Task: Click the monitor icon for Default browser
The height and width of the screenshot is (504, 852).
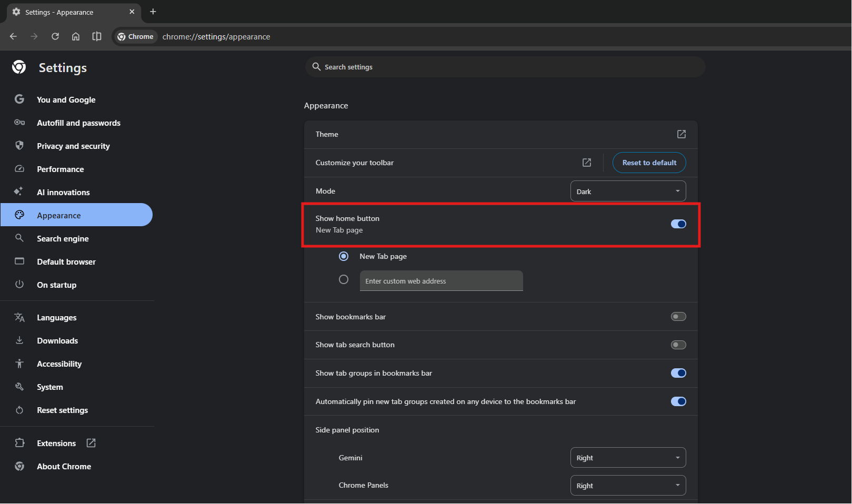Action: (x=19, y=261)
